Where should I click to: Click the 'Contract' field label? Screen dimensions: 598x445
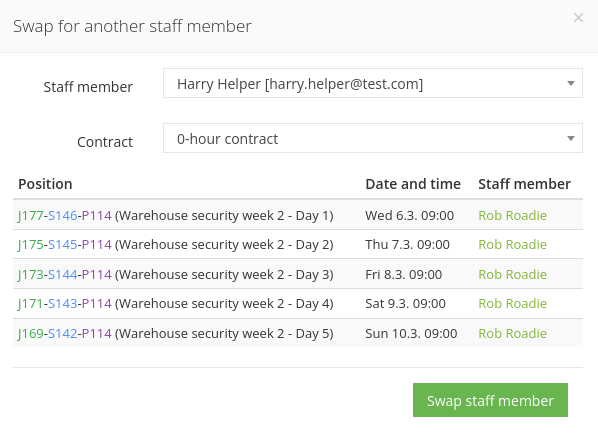coord(105,142)
